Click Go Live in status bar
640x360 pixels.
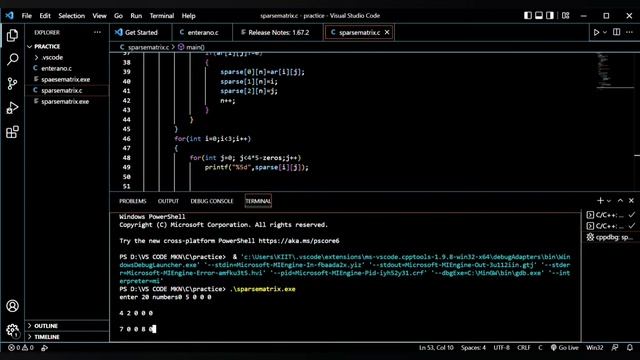(564, 348)
